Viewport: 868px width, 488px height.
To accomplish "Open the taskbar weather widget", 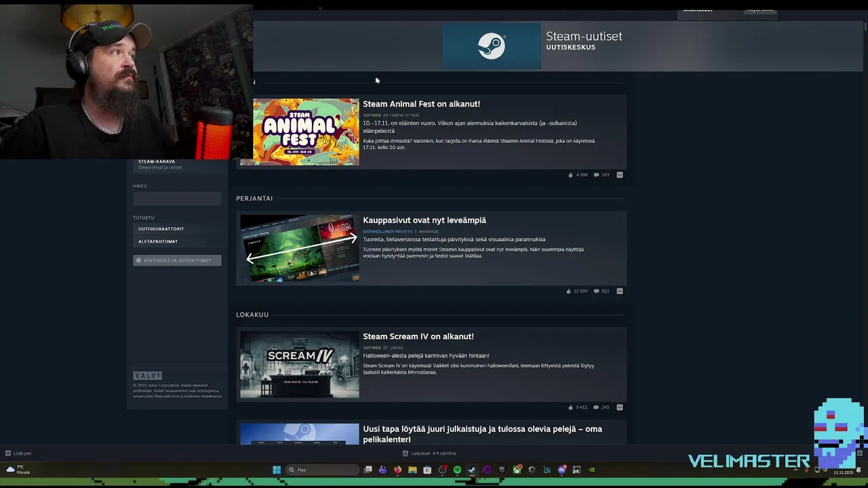I will coord(18,470).
